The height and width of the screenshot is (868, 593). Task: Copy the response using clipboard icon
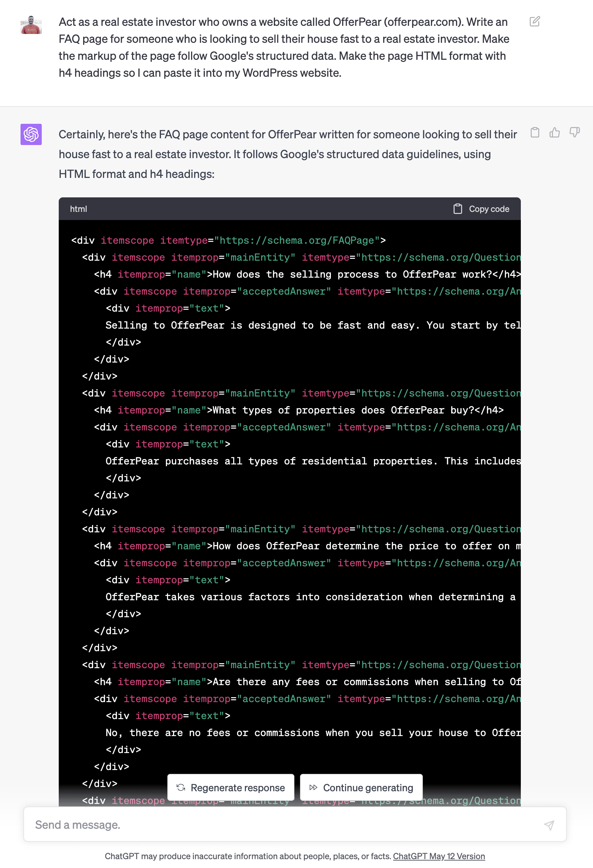pos(535,133)
